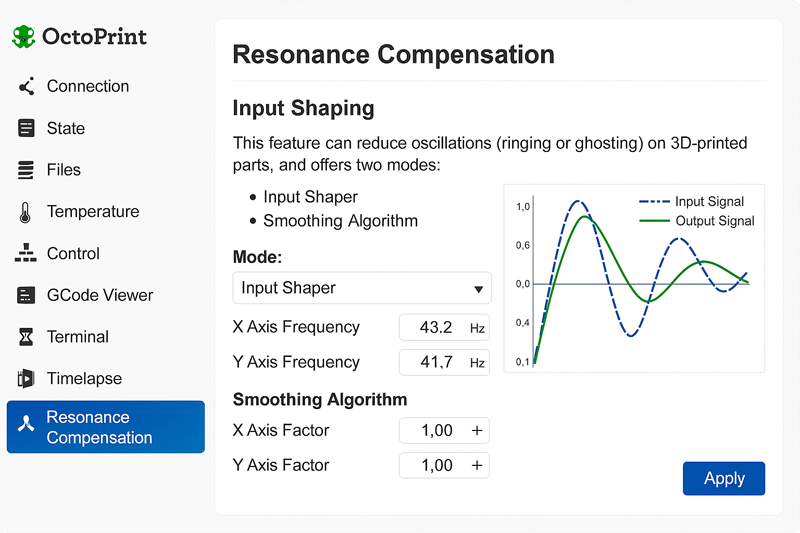Click the Hz unit beside X Axis Frequency
Viewport: 800px width, 533px height.
(x=477, y=328)
